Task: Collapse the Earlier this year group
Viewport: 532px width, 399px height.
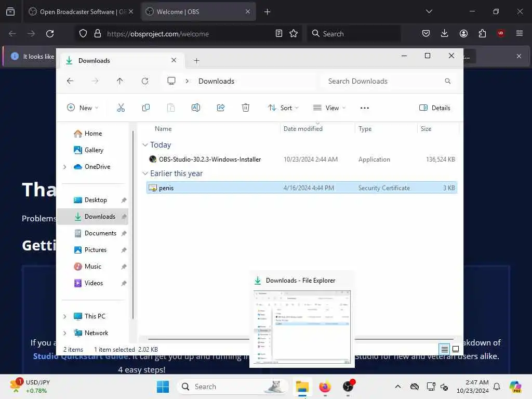Action: click(145, 174)
